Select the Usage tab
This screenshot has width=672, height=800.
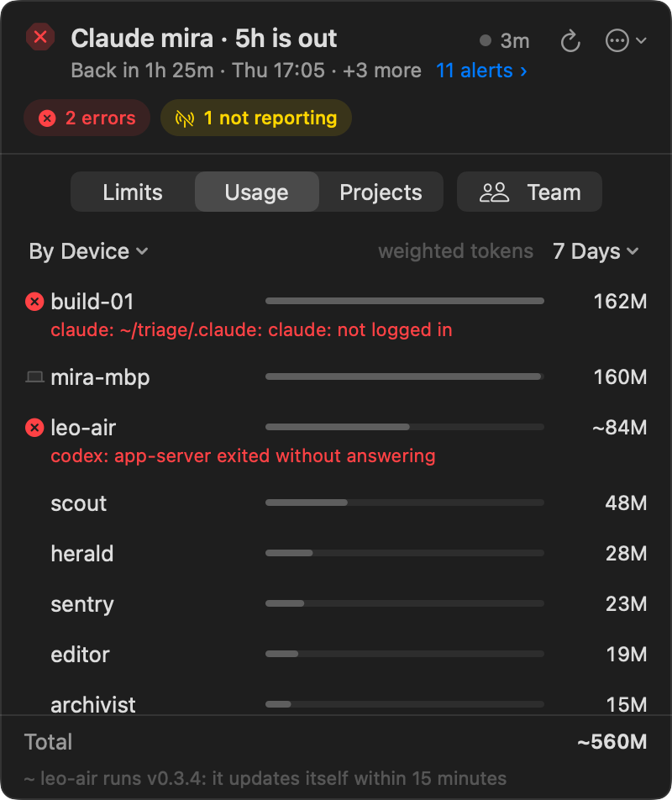pos(256,192)
